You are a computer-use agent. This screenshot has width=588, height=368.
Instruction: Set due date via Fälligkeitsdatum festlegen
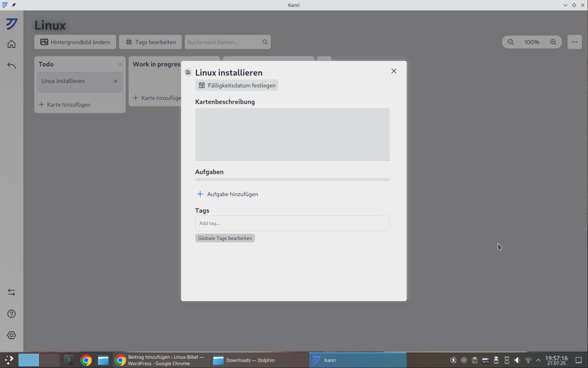tap(237, 85)
